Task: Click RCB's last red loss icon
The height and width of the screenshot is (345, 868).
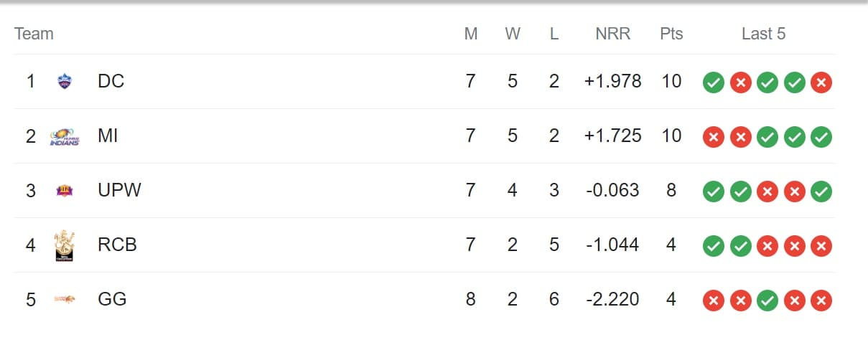Action: [821, 246]
